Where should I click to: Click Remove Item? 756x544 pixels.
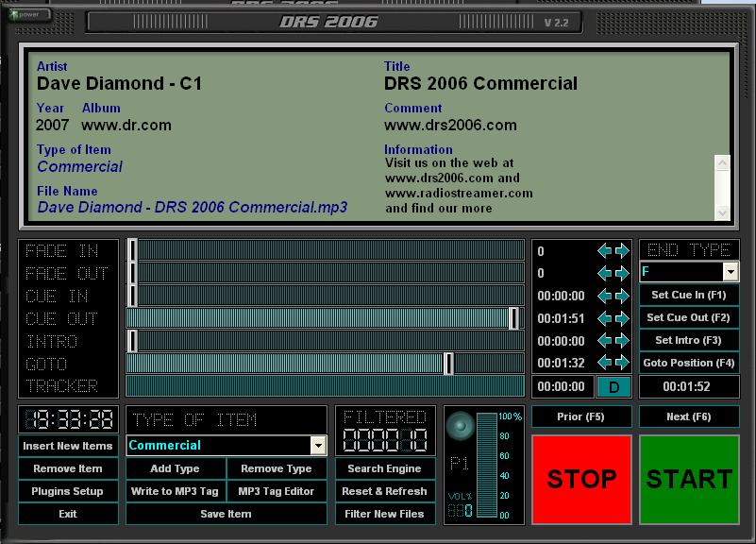click(x=68, y=468)
